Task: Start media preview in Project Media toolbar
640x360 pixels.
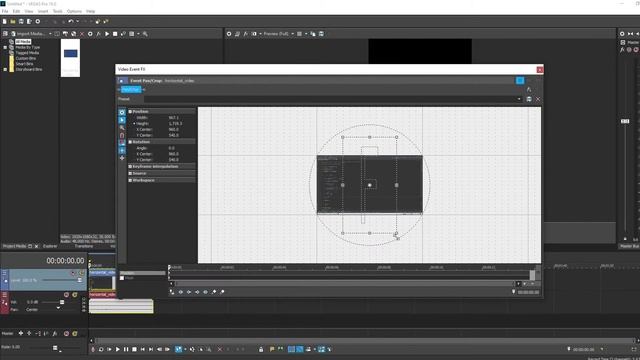Action: [x=107, y=34]
